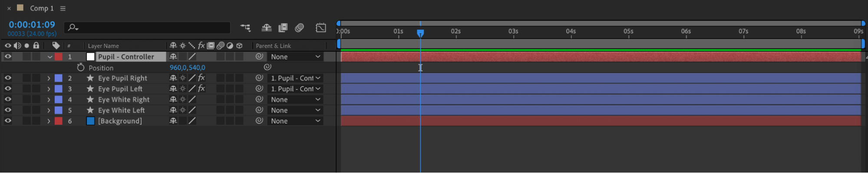Select the Comp 1 tab
This screenshot has width=868, height=173.
(x=42, y=8)
